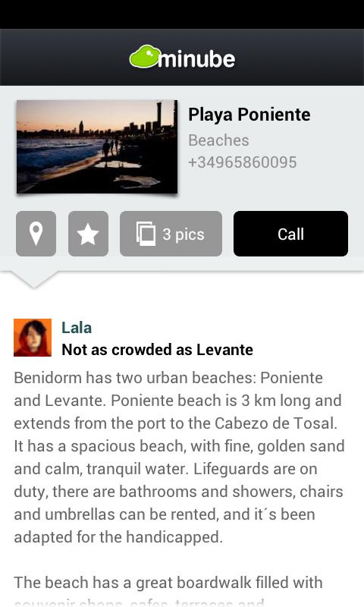Open review titled Not as crowded as Levante
Viewport: 364px width, 607px height.
pos(158,350)
